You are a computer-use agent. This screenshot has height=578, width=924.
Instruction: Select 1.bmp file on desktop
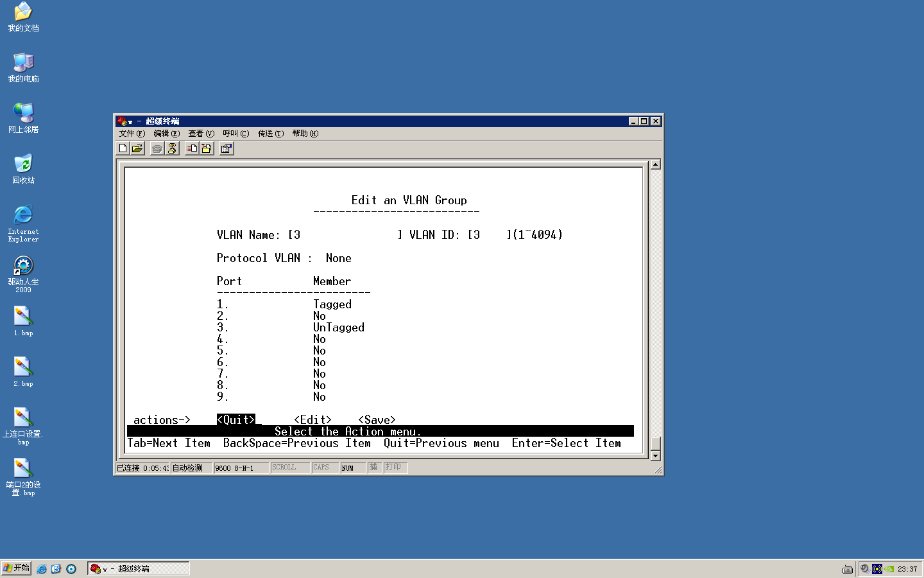[23, 321]
